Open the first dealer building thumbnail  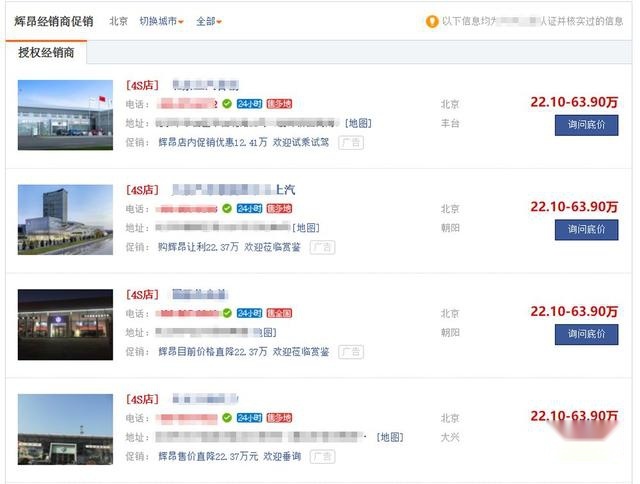tap(65, 115)
